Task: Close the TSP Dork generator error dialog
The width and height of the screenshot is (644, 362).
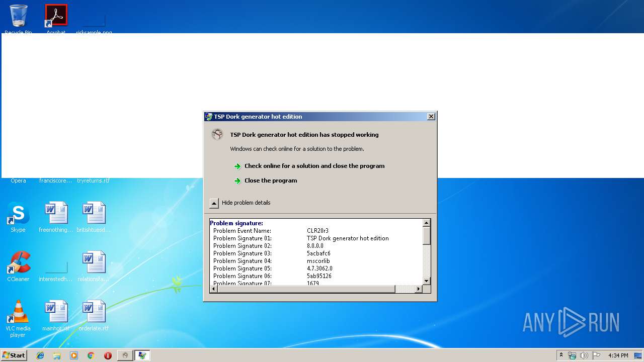Action: tap(431, 117)
